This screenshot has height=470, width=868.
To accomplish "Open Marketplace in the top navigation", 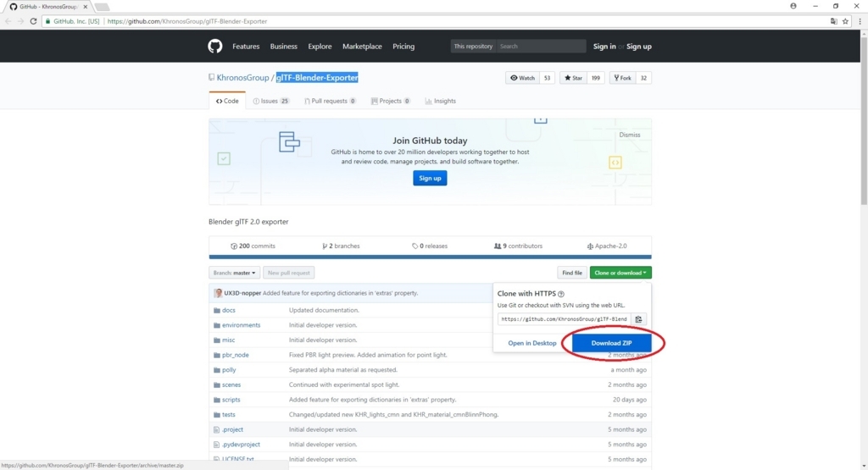I will pos(362,47).
